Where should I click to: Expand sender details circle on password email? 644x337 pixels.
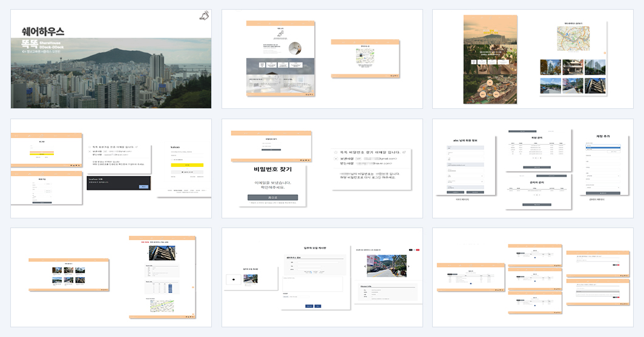pyautogui.click(x=336, y=159)
